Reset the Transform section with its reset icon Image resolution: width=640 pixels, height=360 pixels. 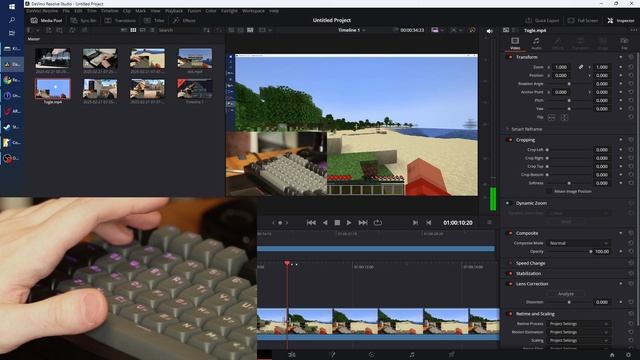(631, 58)
